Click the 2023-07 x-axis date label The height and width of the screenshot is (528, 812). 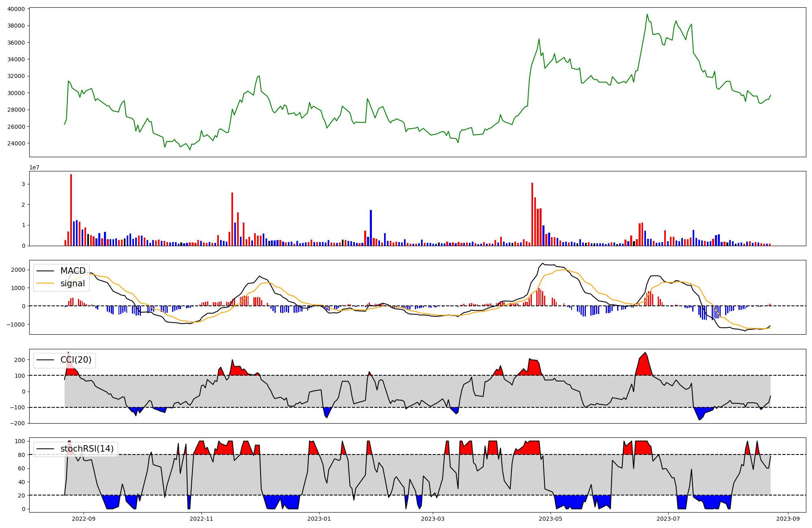coord(668,519)
